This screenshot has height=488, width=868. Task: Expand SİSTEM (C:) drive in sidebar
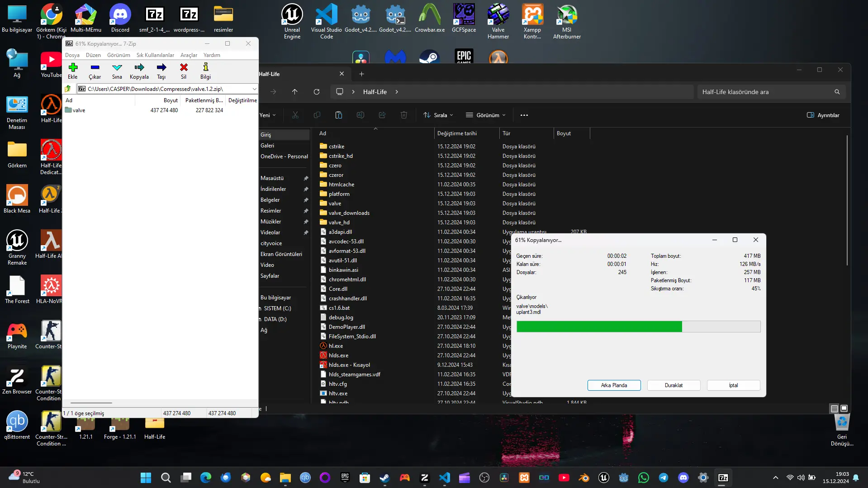[x=260, y=308]
